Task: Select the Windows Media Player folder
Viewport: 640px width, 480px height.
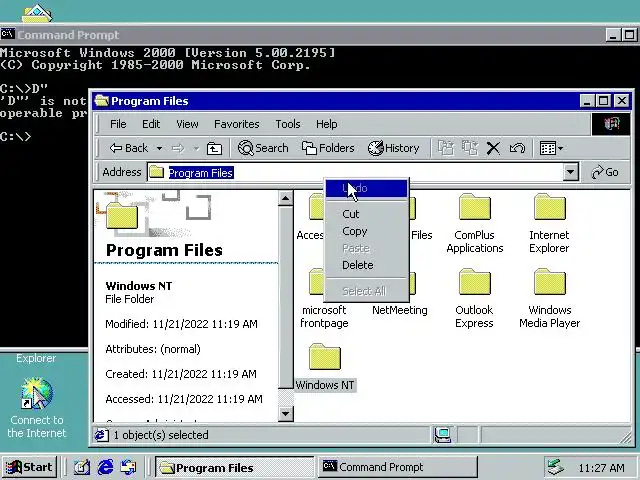Action: (x=549, y=299)
